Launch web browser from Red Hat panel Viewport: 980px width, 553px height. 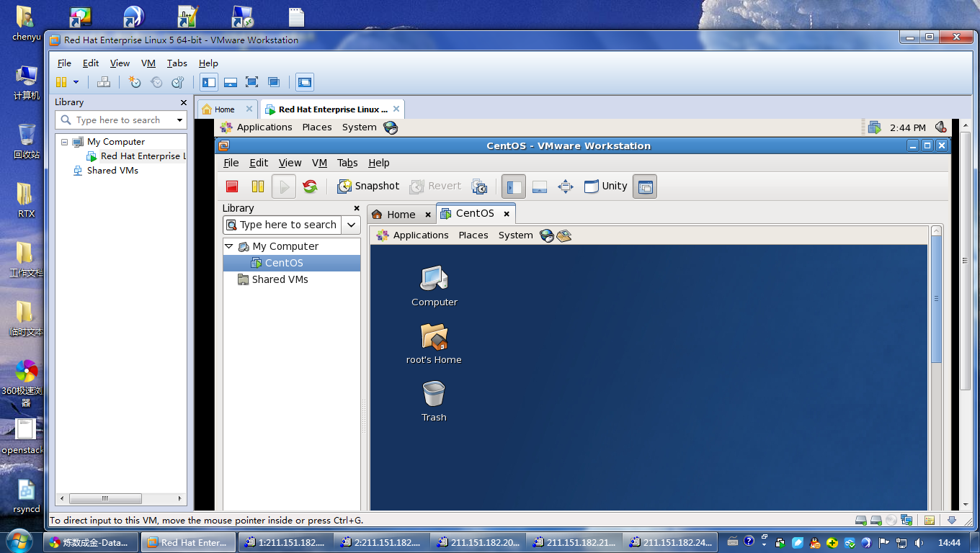[x=391, y=127]
